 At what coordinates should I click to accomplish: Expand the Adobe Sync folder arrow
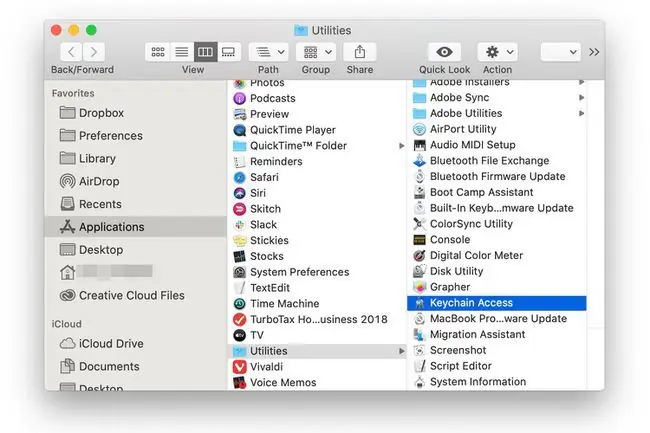(582, 97)
